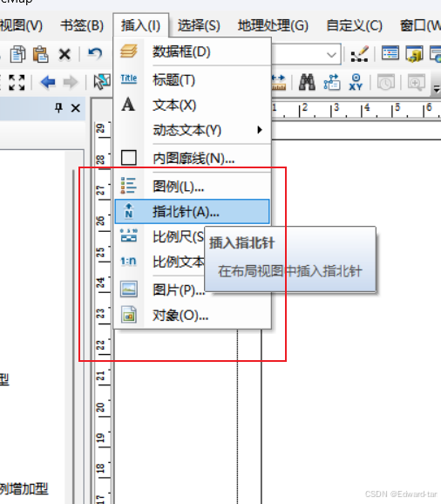Click the editor toolbar pencil icon
The height and width of the screenshot is (504, 441).
[x=359, y=54]
